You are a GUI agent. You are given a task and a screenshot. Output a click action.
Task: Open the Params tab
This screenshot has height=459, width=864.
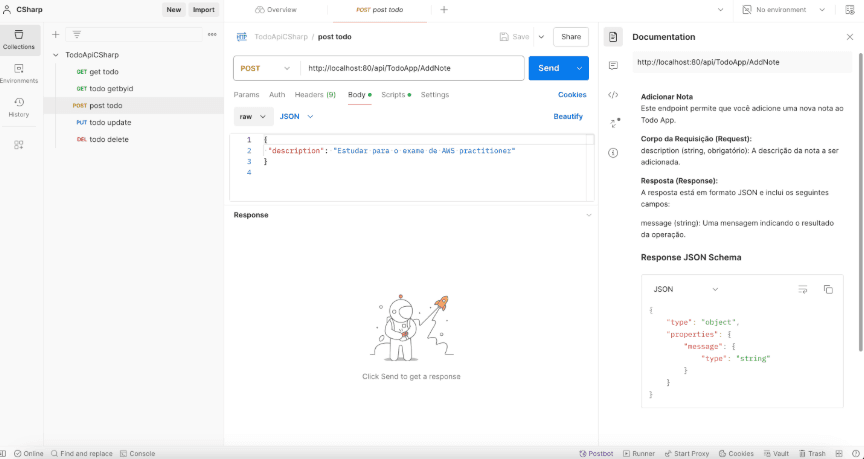(246, 95)
